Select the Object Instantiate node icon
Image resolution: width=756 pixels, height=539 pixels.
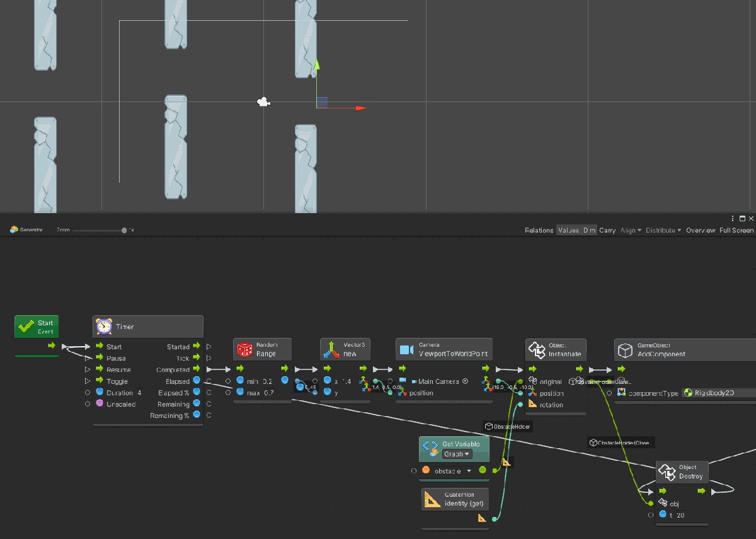[536, 350]
